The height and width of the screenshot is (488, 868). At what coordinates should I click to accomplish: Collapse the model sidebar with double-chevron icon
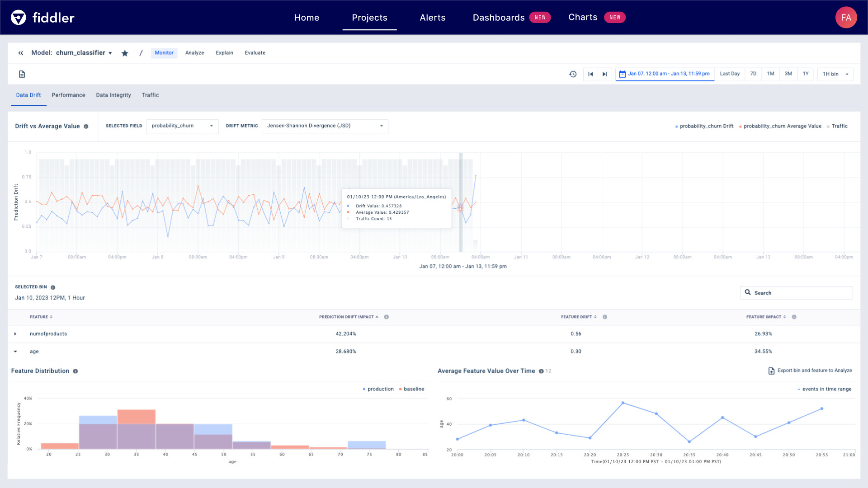[x=21, y=53]
